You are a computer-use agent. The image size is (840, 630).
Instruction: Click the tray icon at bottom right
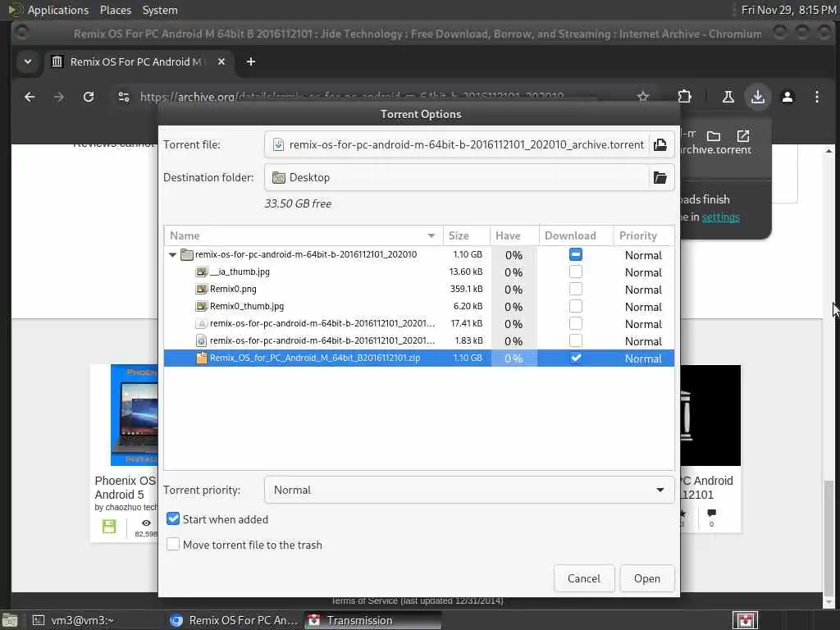pyautogui.click(x=745, y=621)
